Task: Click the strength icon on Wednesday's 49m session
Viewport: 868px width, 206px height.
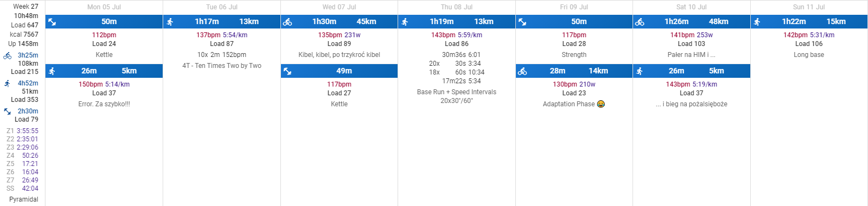Action: point(288,71)
